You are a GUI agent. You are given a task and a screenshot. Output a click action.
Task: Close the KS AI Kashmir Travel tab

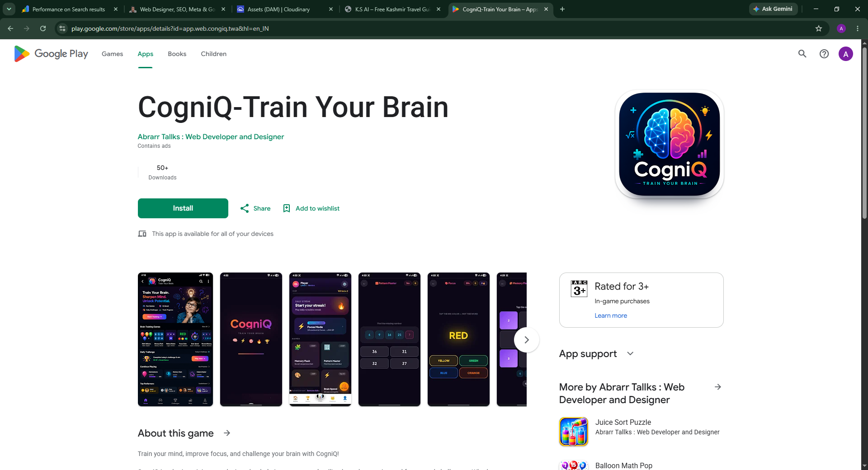[439, 9]
